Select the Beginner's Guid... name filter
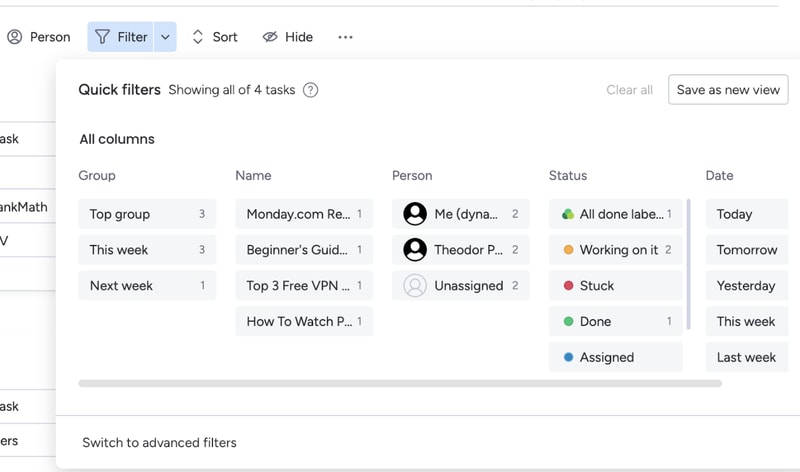The width and height of the screenshot is (800, 472). [304, 250]
